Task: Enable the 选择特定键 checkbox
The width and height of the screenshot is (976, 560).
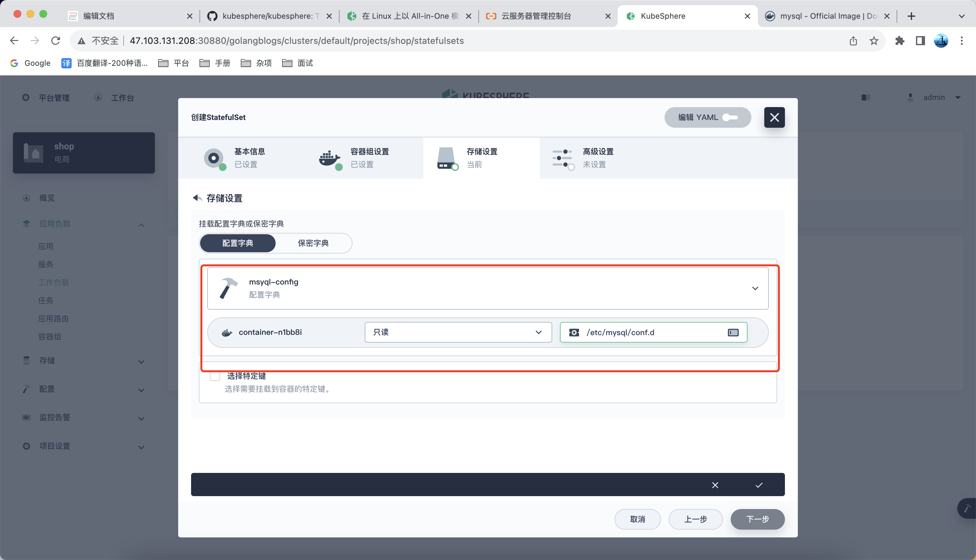Action: (215, 376)
